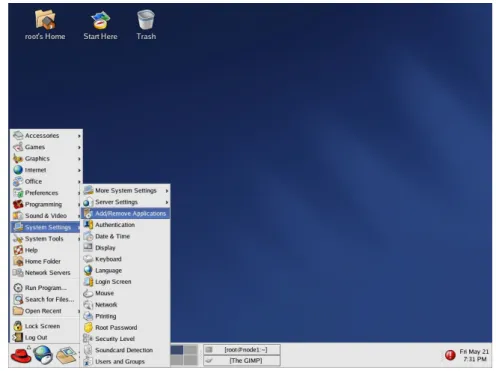The width and height of the screenshot is (496, 371).
Task: Expand the Games submenu arrow
Action: 79,147
